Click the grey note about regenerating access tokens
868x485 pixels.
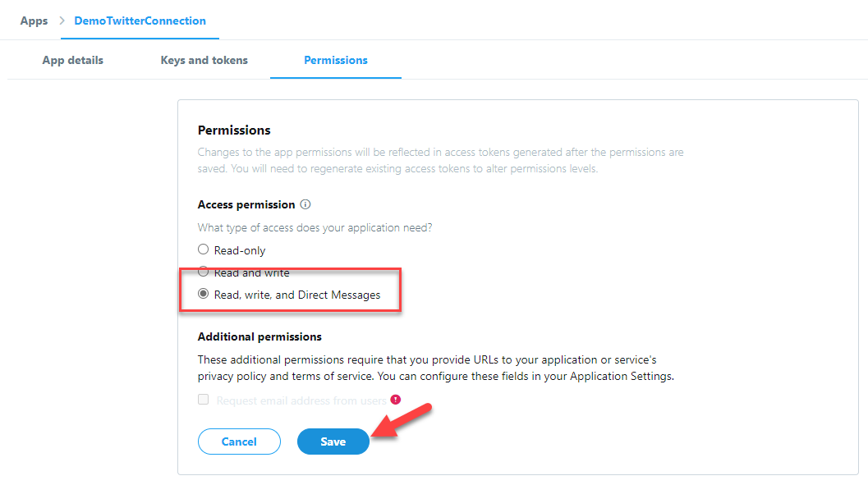(x=440, y=161)
